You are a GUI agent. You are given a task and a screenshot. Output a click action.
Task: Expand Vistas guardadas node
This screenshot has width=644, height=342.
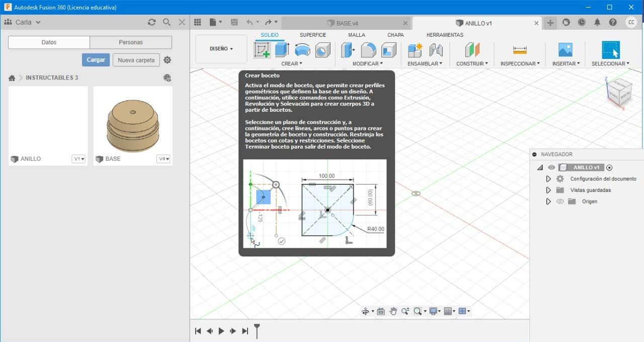548,190
